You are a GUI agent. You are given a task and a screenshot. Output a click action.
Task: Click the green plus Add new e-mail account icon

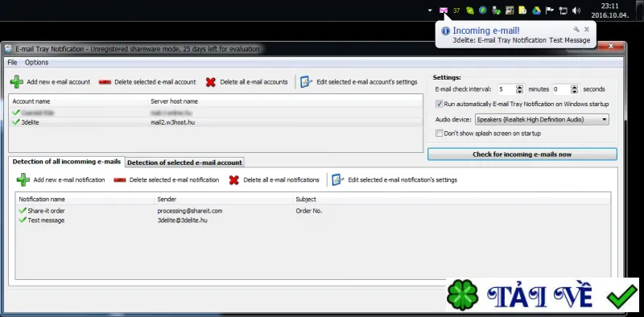coord(16,82)
